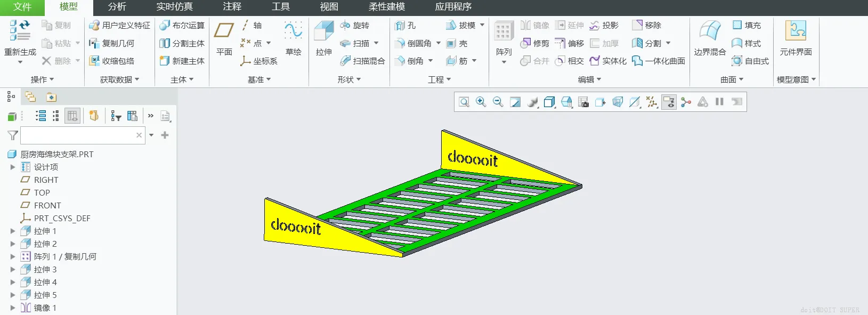Click the 孔 (Hole) tool

click(x=405, y=25)
